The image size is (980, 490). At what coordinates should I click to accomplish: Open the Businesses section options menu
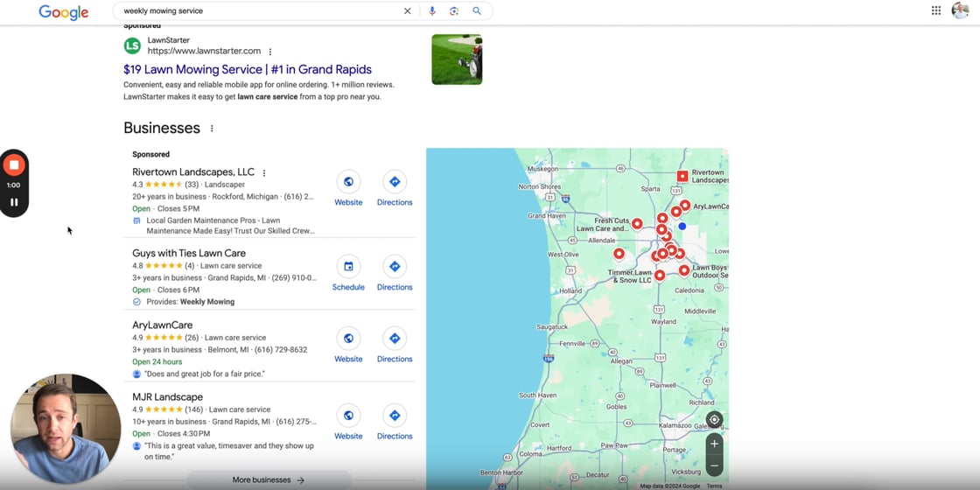click(x=212, y=129)
